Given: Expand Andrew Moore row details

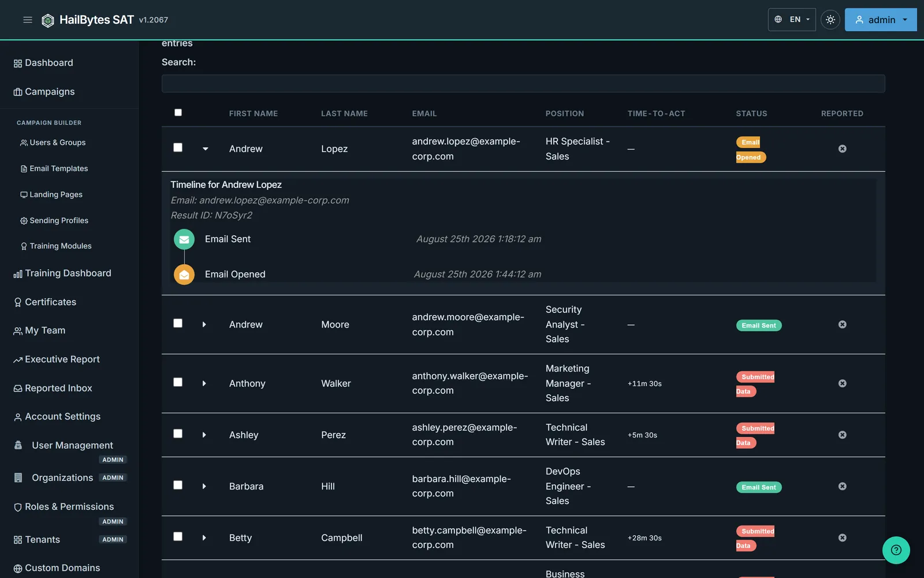Looking at the screenshot, I should pyautogui.click(x=204, y=325).
